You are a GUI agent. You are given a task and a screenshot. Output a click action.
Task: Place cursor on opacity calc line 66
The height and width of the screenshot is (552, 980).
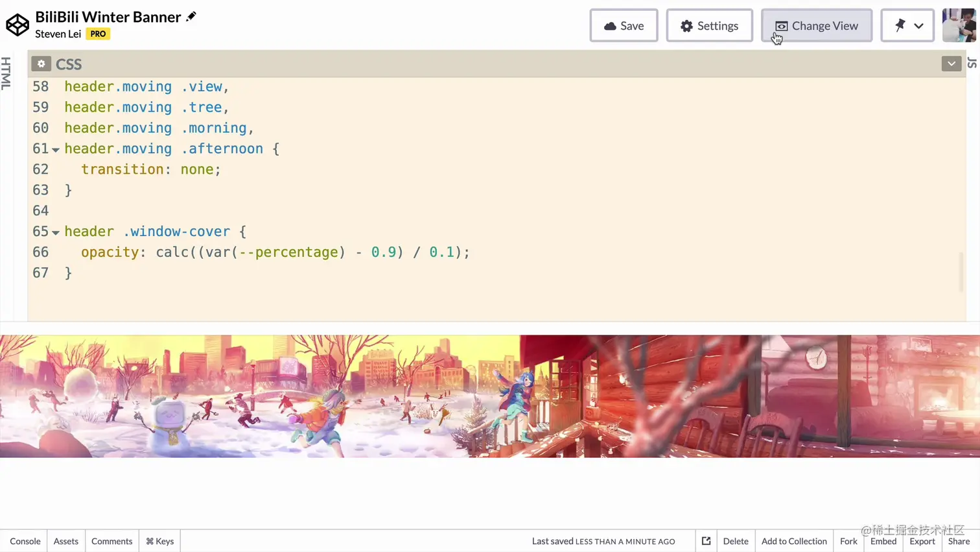click(x=275, y=252)
